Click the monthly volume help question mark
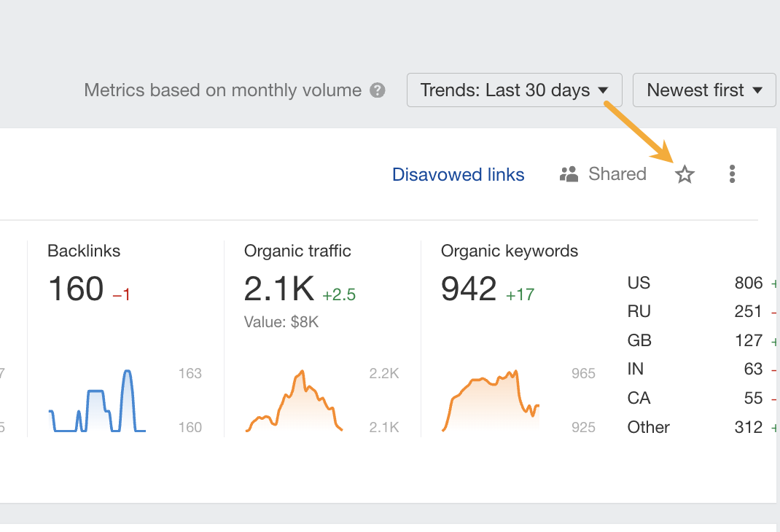Screen dimensions: 780x532 click(x=378, y=90)
